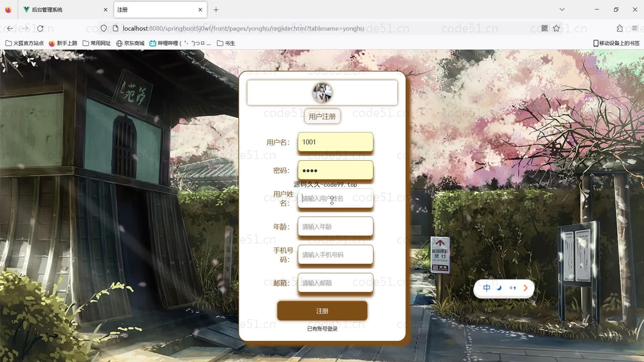The image size is (644, 362).
Task: Toggle the punctuation mode icon on IME toolbar
Action: click(513, 288)
